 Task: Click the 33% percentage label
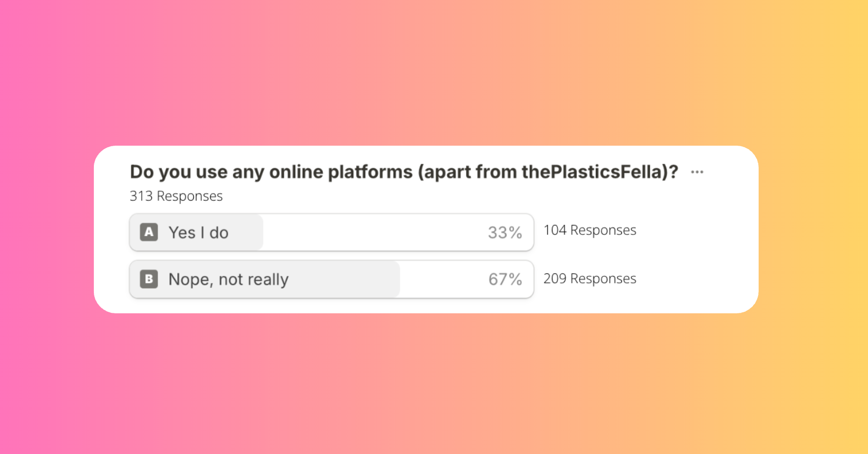[505, 232]
